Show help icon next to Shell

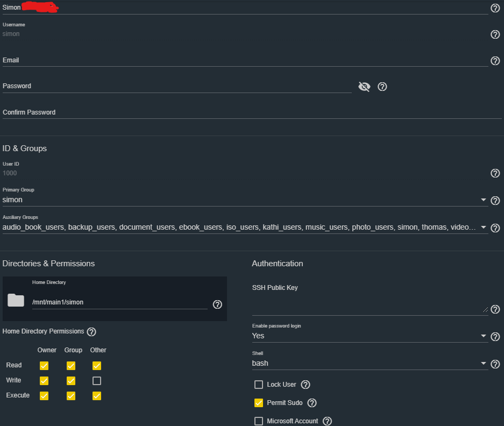coord(495,364)
